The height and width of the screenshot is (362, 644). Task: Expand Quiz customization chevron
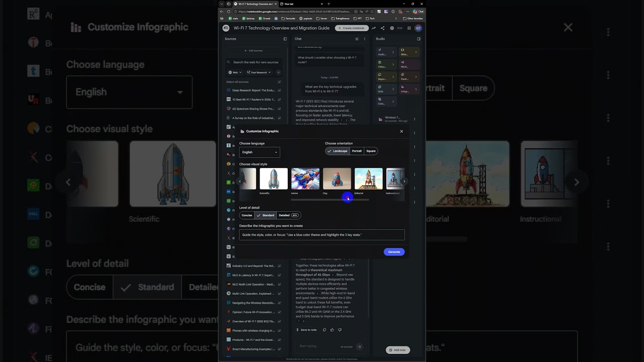coord(393,89)
